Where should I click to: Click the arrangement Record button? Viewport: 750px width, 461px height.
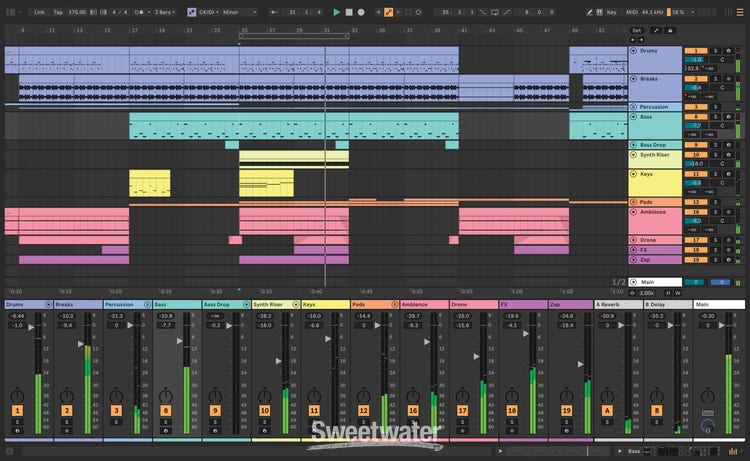coord(361,12)
